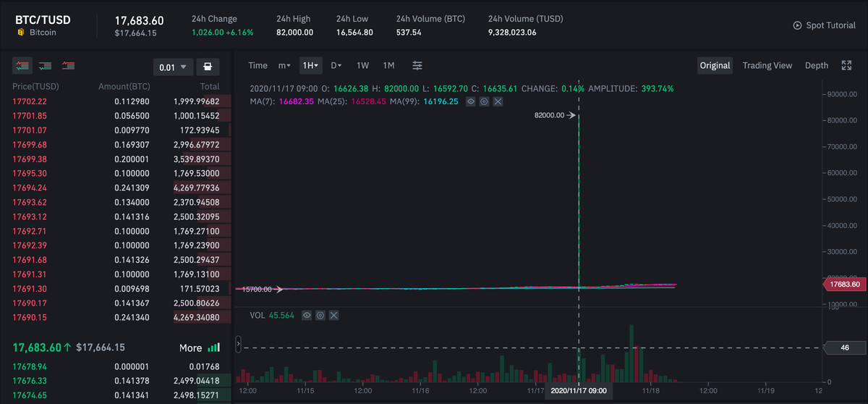
Task: Enter fullscreen chart mode
Action: click(x=846, y=65)
